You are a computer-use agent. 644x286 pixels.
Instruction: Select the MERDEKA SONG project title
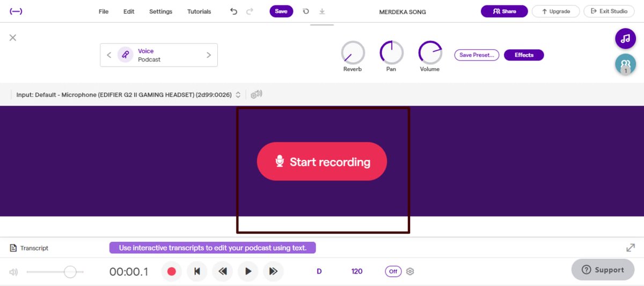402,12
